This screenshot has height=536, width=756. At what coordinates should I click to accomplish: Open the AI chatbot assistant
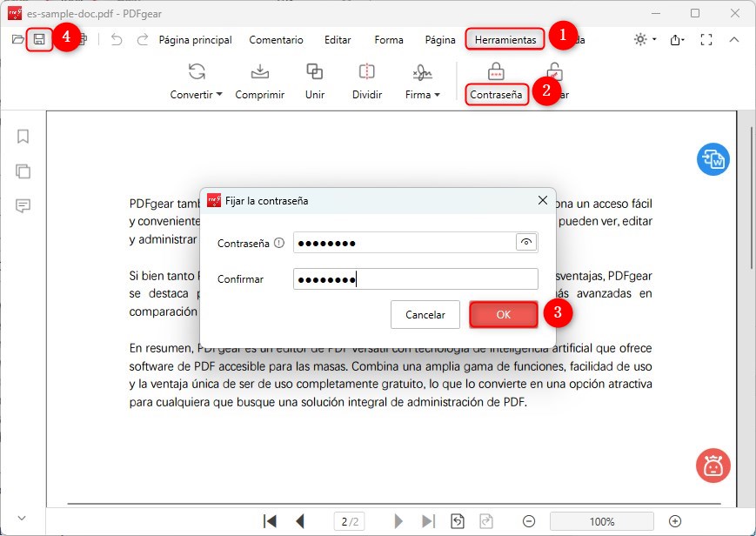[713, 466]
